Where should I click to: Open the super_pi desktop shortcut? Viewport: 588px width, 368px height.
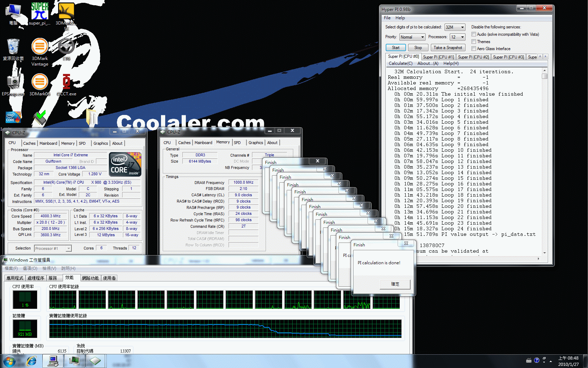pyautogui.click(x=40, y=13)
